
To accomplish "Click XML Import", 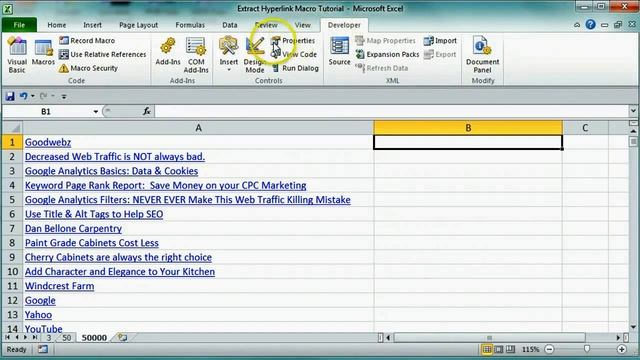I will 440,40.
